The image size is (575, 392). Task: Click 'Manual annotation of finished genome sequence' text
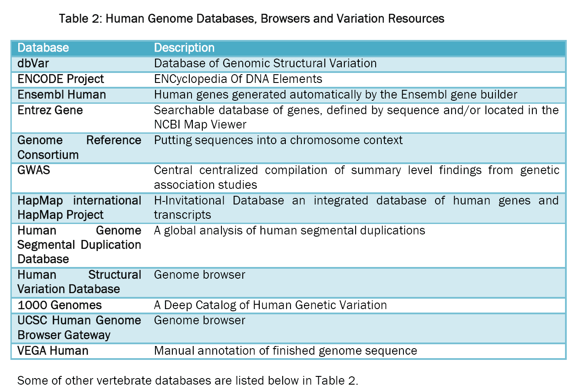285,351
